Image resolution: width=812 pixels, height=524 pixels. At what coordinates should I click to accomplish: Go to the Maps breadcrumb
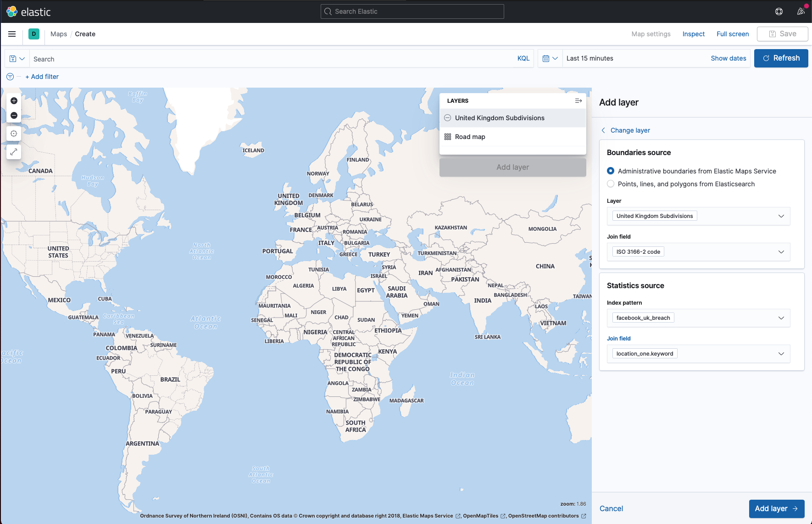(x=59, y=34)
